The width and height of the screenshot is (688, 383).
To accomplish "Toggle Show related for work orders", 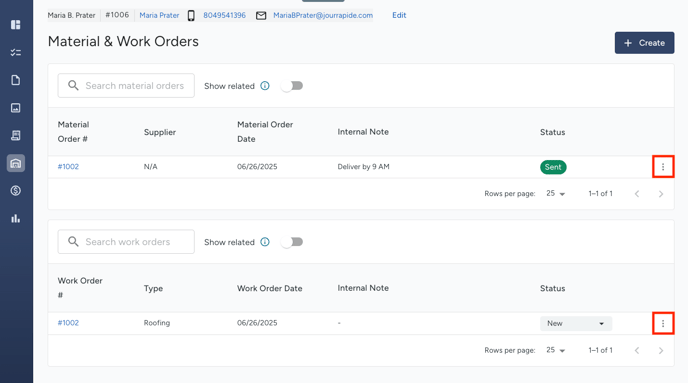I will coord(292,242).
